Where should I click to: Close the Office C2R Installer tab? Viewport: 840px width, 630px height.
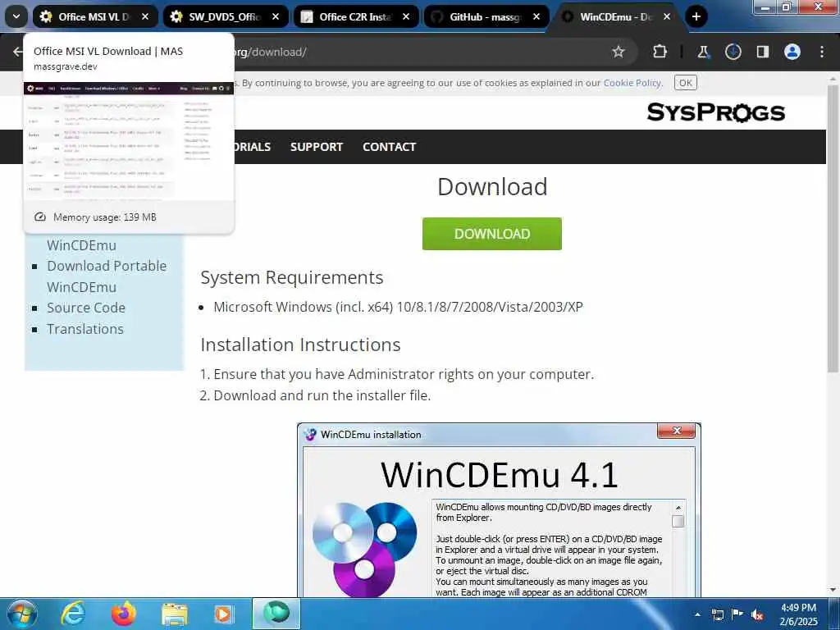(x=406, y=16)
